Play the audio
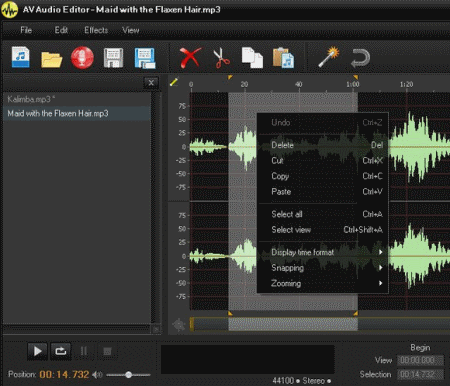This screenshot has height=386, width=450. (x=37, y=351)
